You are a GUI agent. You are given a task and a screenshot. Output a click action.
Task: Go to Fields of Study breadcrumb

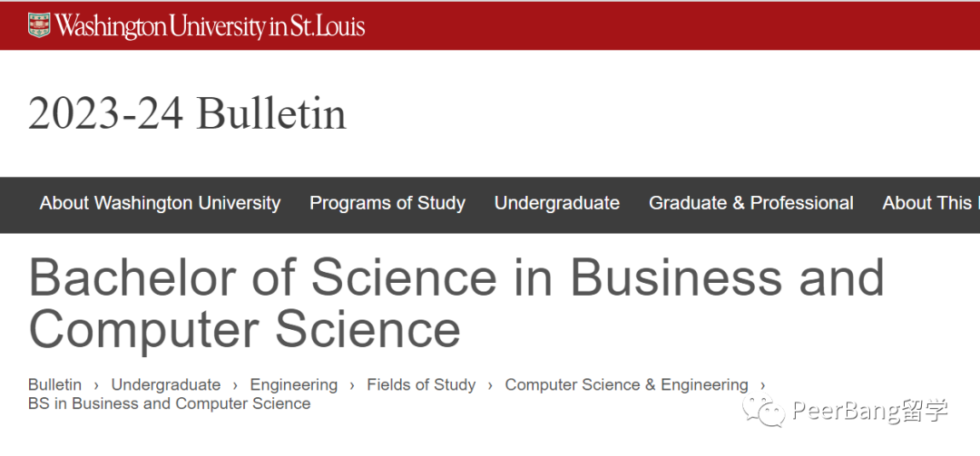point(421,384)
